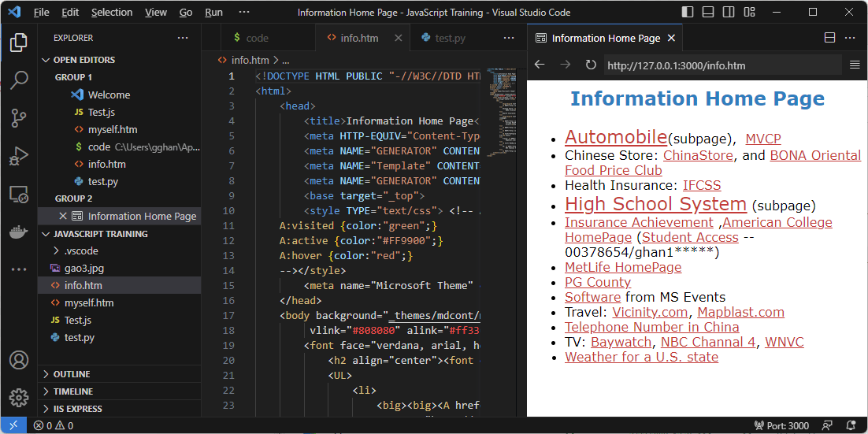Select Test.js in Open Editors list
The height and width of the screenshot is (434, 868).
[x=102, y=113]
